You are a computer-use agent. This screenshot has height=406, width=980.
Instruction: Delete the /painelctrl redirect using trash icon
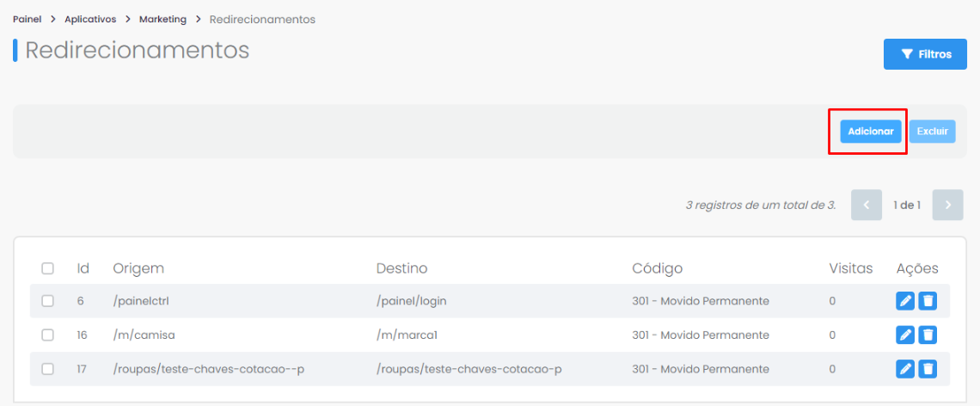click(x=928, y=301)
